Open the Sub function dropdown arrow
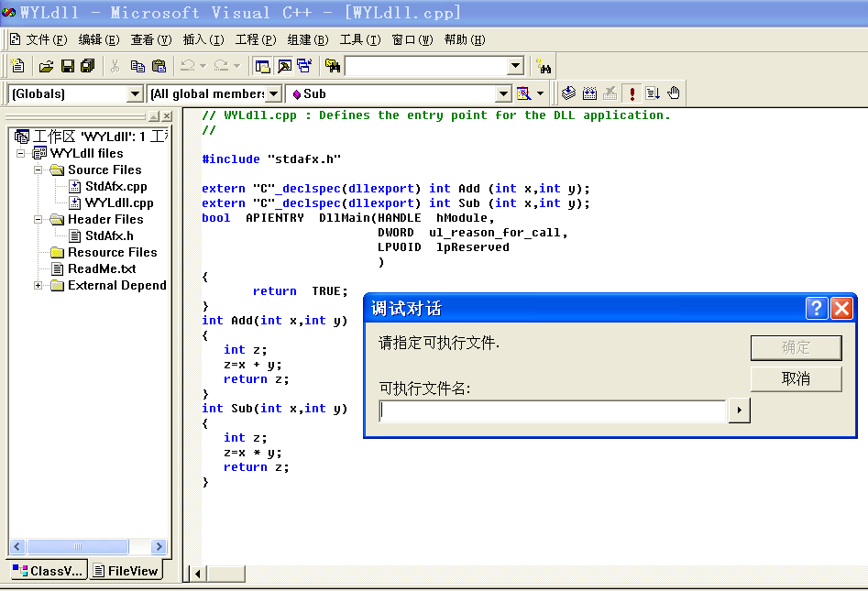 (502, 94)
